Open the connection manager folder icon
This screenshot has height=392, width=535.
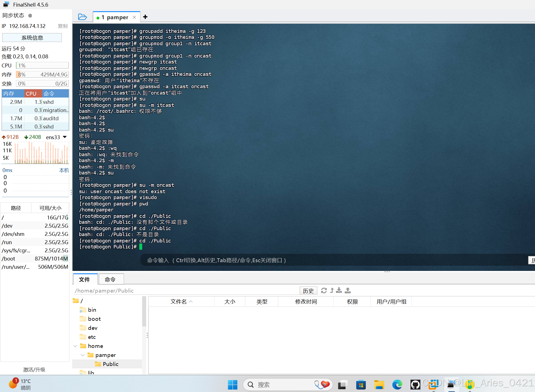82,17
